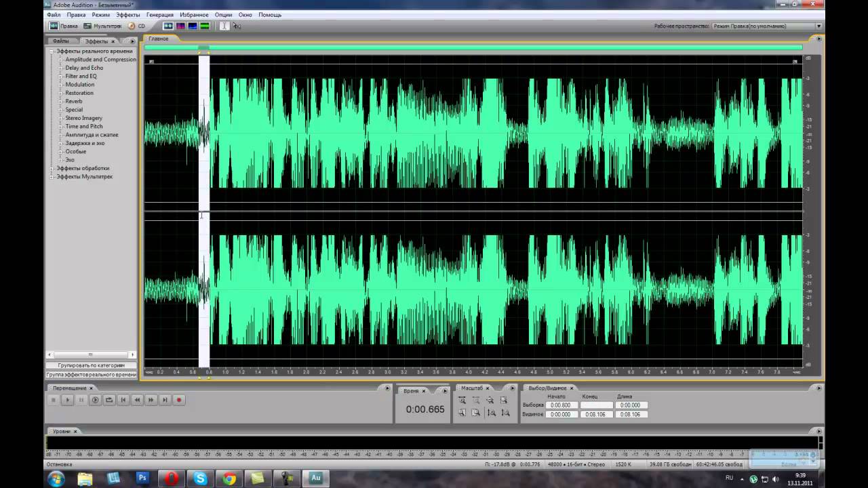
Task: Close the Уровни panel tab
Action: click(x=75, y=431)
